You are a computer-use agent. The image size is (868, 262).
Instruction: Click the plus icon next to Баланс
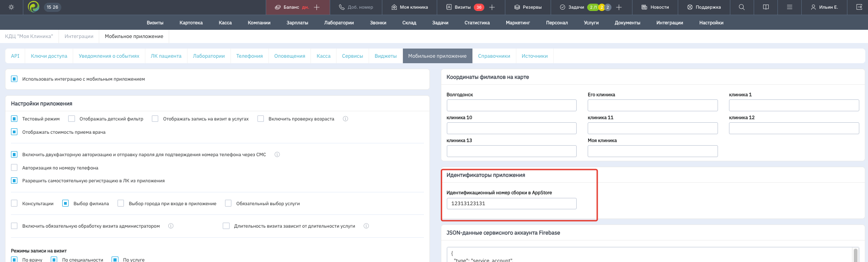(x=316, y=7)
